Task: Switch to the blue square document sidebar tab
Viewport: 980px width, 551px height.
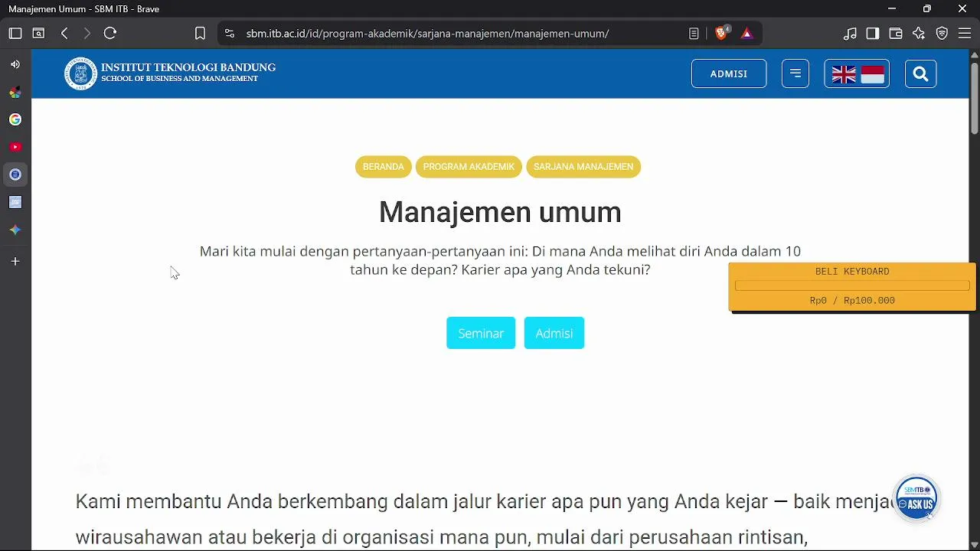Action: click(x=15, y=202)
